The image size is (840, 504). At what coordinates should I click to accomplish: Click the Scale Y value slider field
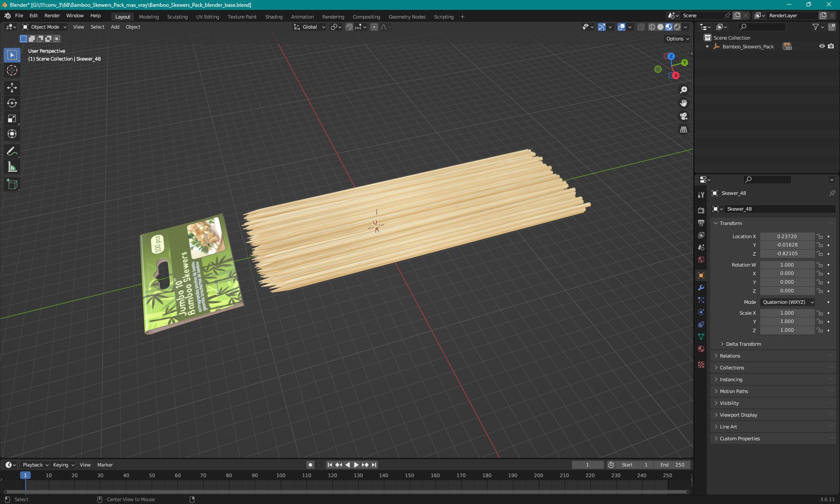(787, 322)
